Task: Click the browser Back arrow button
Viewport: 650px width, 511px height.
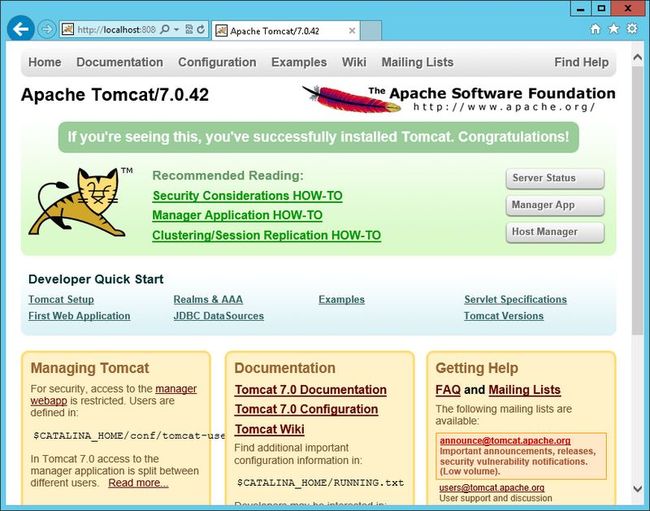Action: 20,29
